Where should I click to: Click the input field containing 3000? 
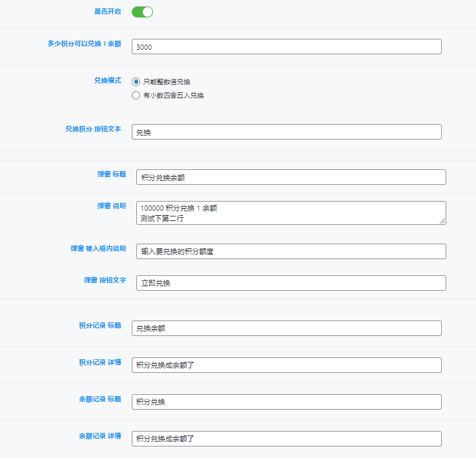tap(286, 47)
